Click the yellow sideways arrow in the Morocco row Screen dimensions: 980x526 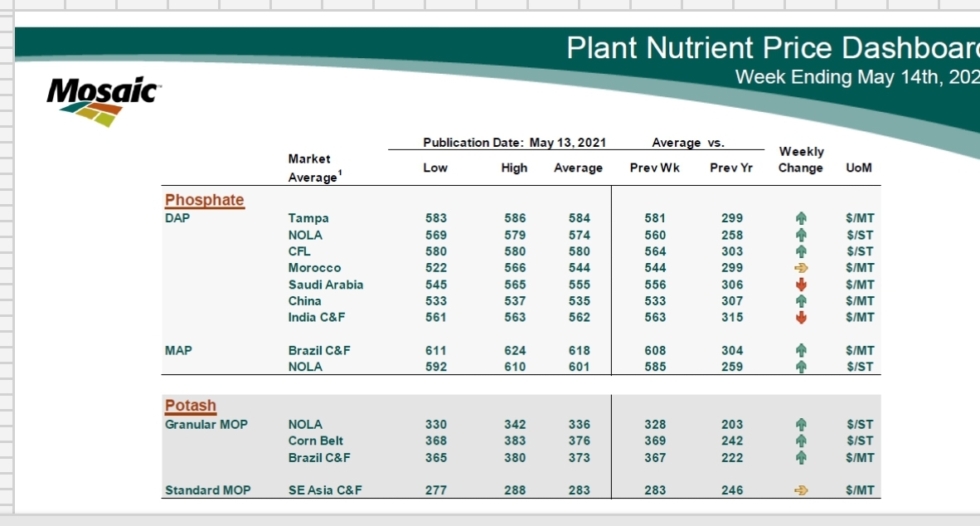click(800, 268)
